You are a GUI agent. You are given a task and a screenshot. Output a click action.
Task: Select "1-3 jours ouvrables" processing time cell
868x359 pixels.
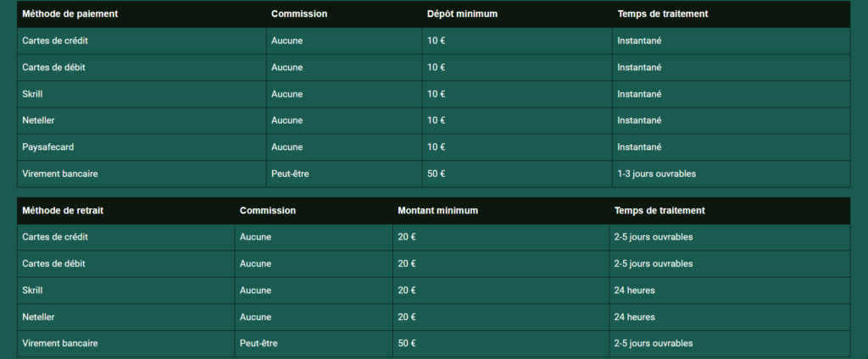(x=657, y=174)
